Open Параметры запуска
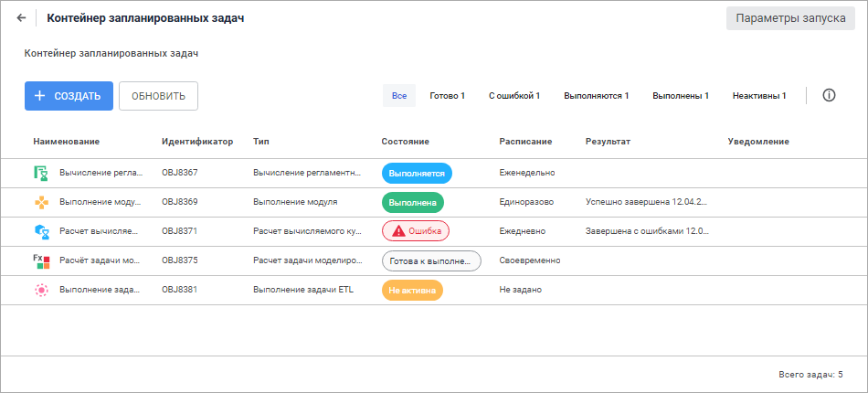 [x=790, y=18]
